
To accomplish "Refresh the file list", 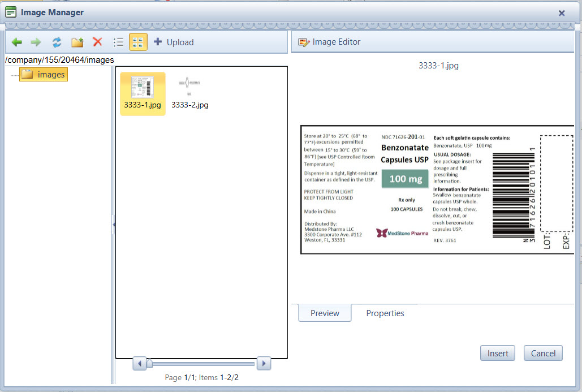I will (x=57, y=42).
